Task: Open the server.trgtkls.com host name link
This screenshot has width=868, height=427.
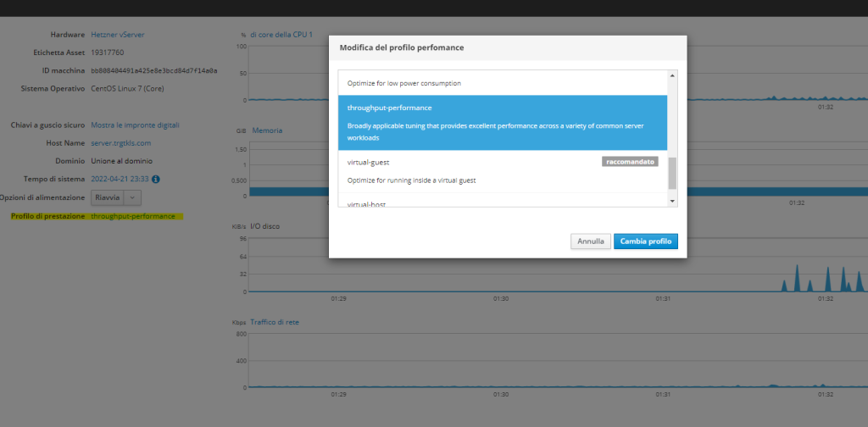Action: click(x=120, y=143)
